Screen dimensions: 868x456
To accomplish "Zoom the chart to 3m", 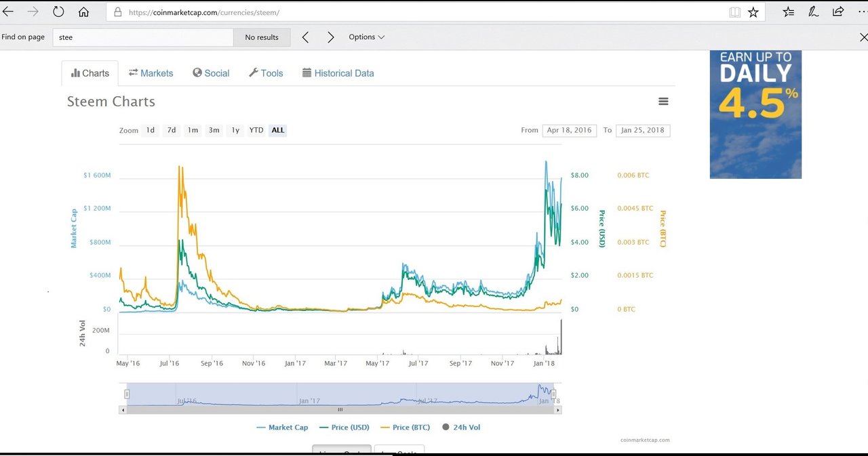I will point(214,130).
